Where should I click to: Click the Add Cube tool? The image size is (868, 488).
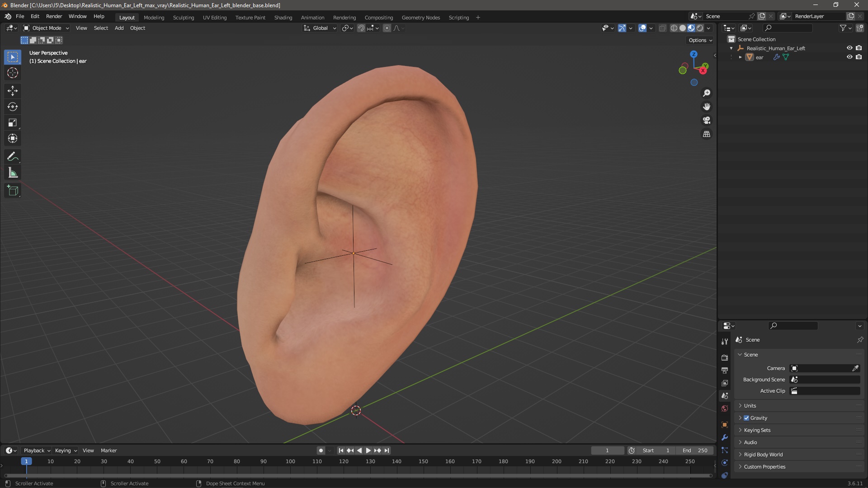(13, 191)
